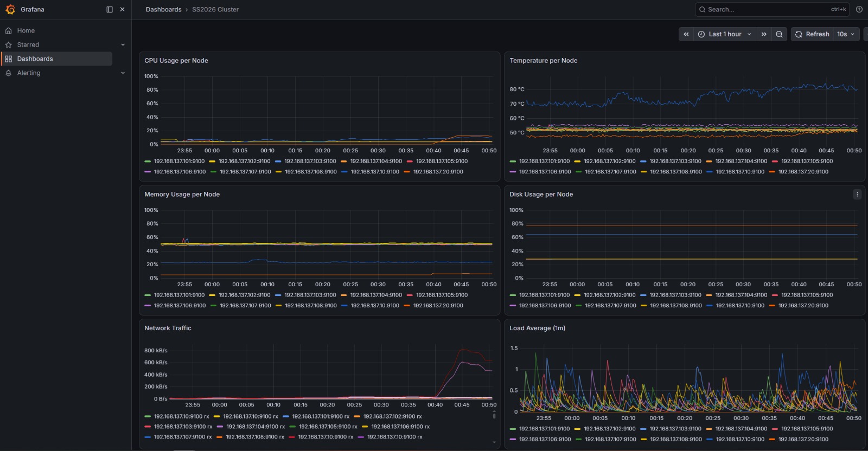Image resolution: width=868 pixels, height=451 pixels.
Task: Expand the Starred section chevron
Action: pyautogui.click(x=123, y=45)
